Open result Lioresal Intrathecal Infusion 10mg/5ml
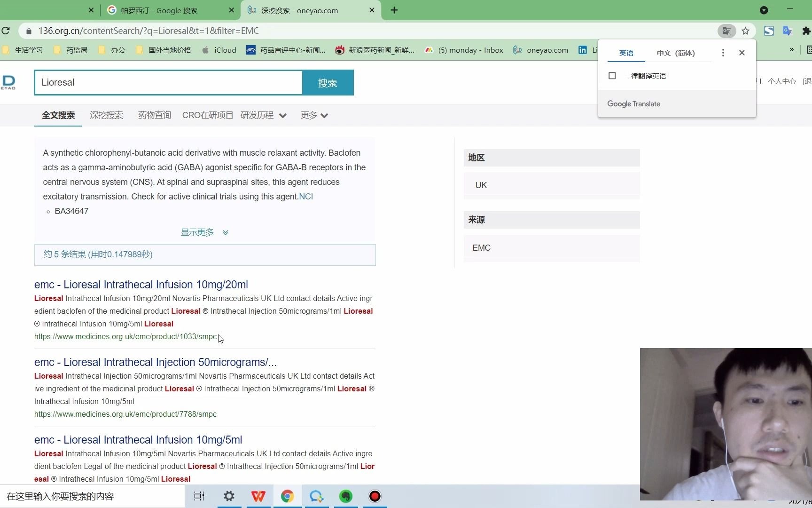Image resolution: width=812 pixels, height=508 pixels. point(138,440)
